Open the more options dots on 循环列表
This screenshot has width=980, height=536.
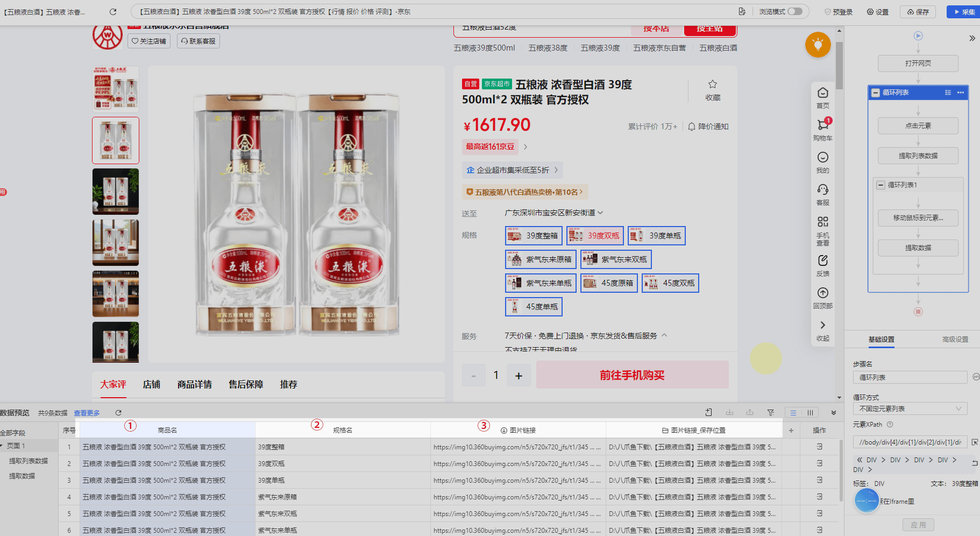[x=961, y=93]
